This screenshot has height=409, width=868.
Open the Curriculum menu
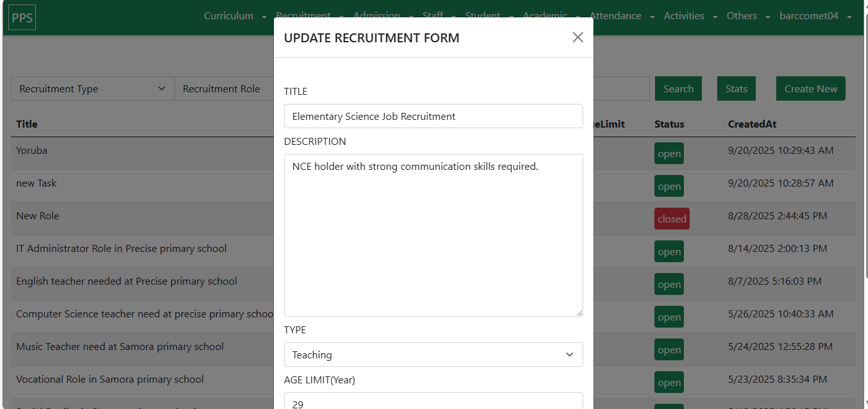click(235, 16)
